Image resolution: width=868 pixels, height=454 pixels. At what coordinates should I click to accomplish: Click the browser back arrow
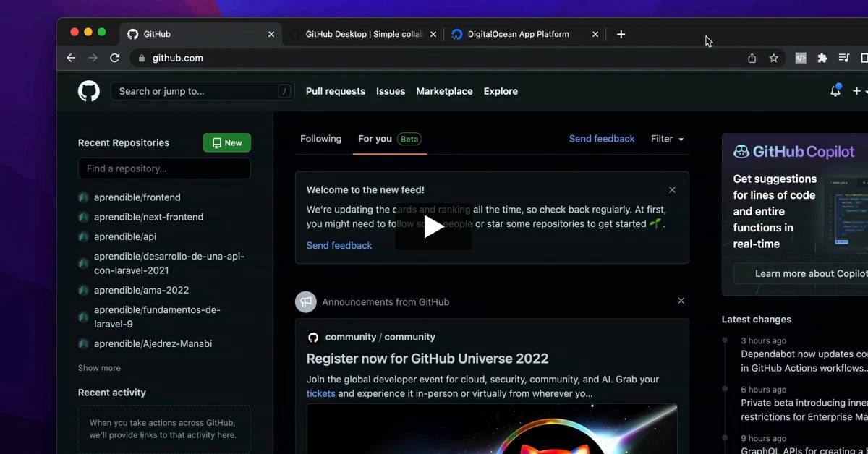click(x=71, y=58)
